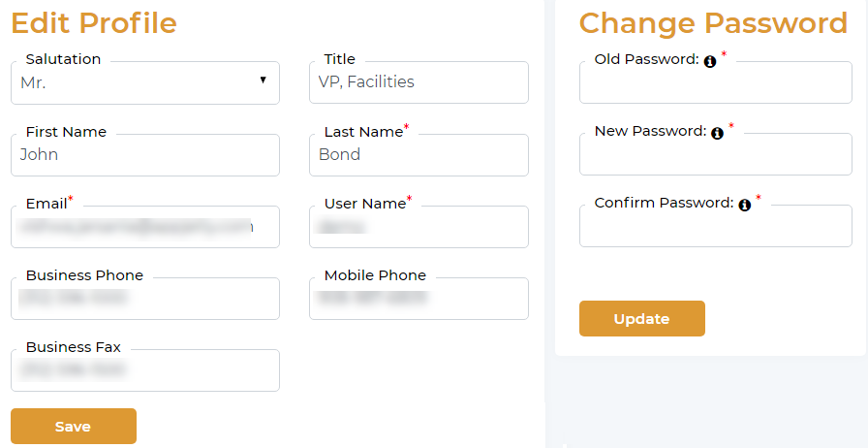Focus the Title input field
868x448 pixels.
click(418, 83)
